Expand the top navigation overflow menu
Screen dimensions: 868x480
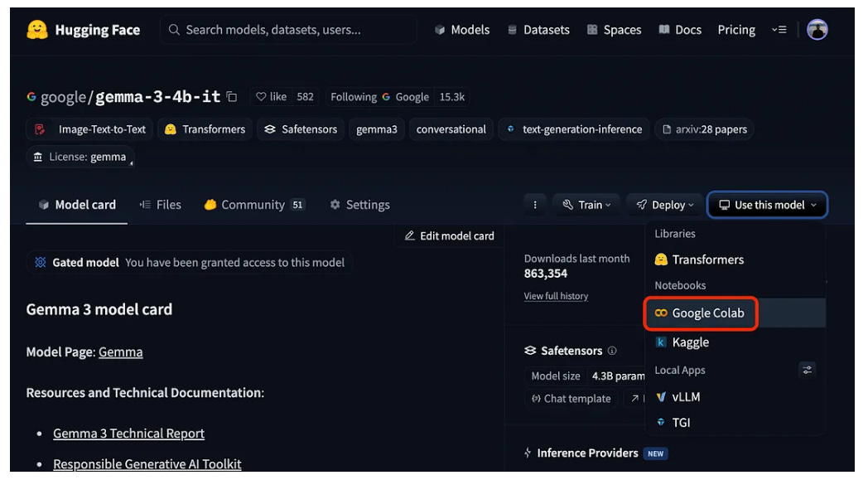click(x=779, y=30)
